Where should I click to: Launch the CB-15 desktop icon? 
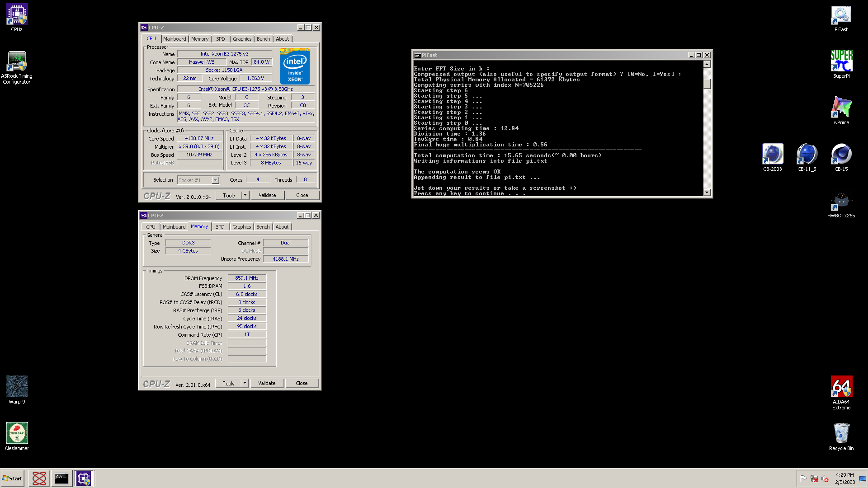coord(841,157)
